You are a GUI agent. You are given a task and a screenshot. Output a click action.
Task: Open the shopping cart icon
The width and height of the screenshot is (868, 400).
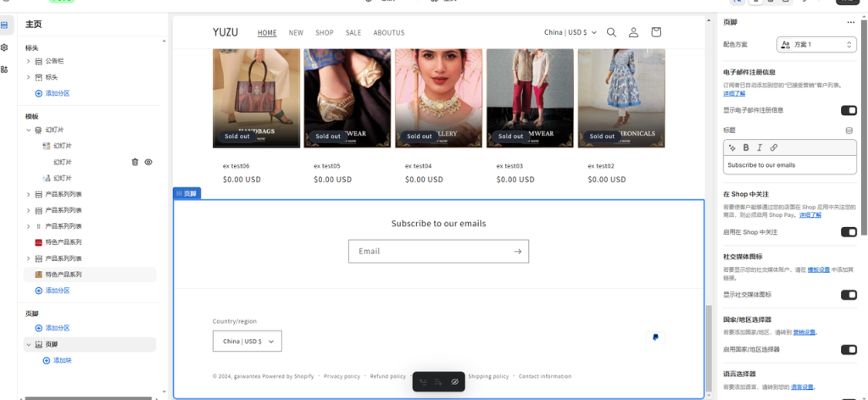pyautogui.click(x=656, y=32)
